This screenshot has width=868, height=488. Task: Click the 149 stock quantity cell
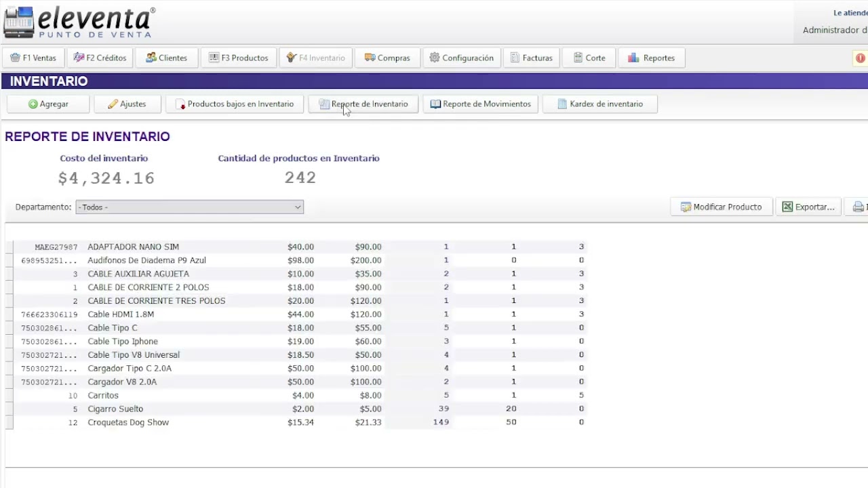[x=441, y=422]
